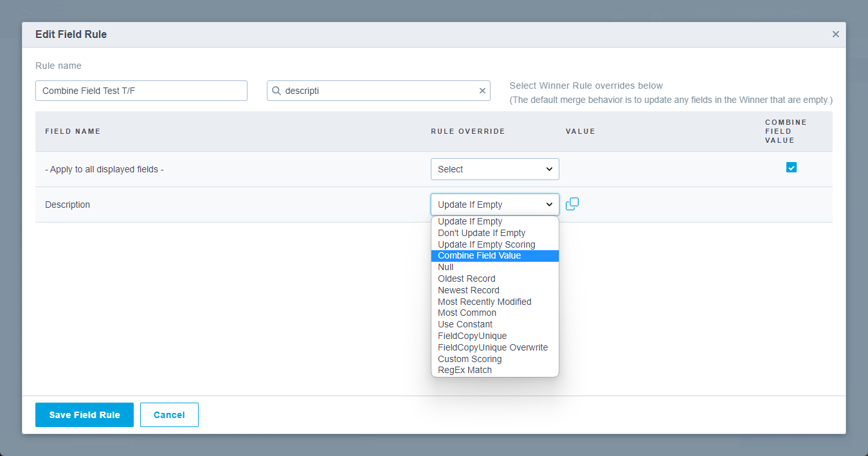Choose Newest Record from the rule list
This screenshot has height=456, width=868.
(x=468, y=290)
